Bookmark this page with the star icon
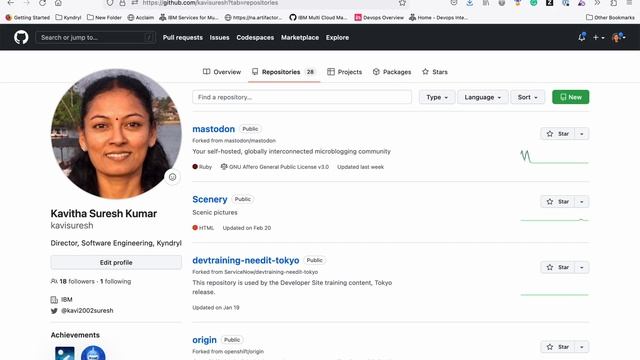Image resolution: width=640 pixels, height=360 pixels. [402, 3]
